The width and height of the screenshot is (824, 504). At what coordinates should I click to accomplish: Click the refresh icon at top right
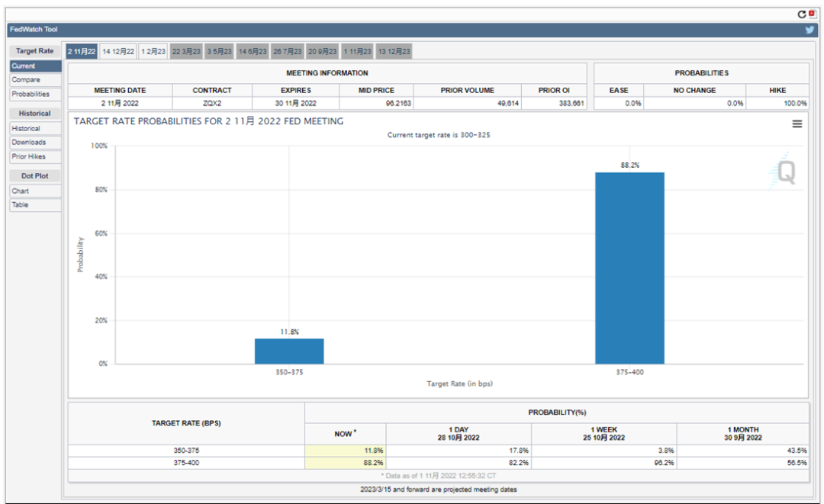(x=801, y=14)
